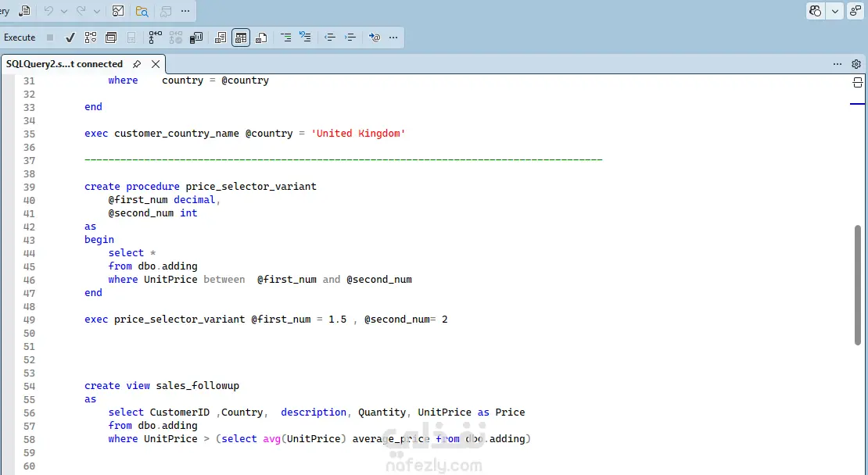Open SQL editor toolbar overflow options
This screenshot has width=868, height=475.
pyautogui.click(x=393, y=37)
